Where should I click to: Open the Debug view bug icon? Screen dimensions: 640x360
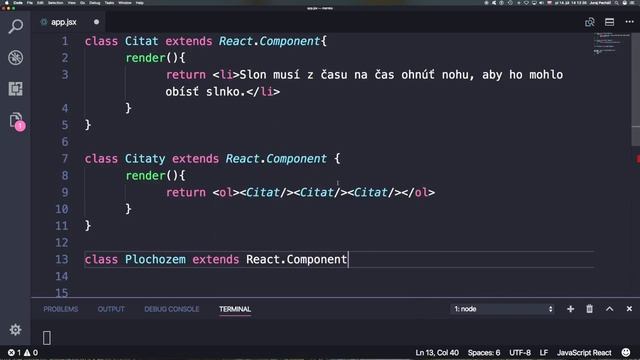(16, 58)
